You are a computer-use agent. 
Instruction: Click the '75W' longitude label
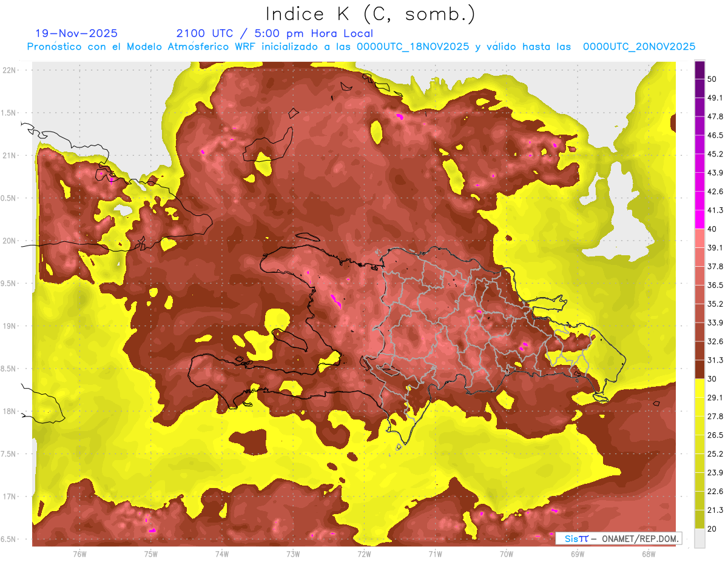click(151, 554)
